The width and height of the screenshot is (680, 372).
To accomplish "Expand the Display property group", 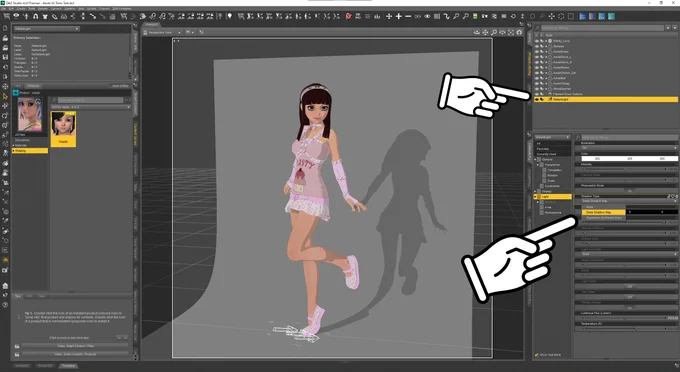I will (x=536, y=191).
